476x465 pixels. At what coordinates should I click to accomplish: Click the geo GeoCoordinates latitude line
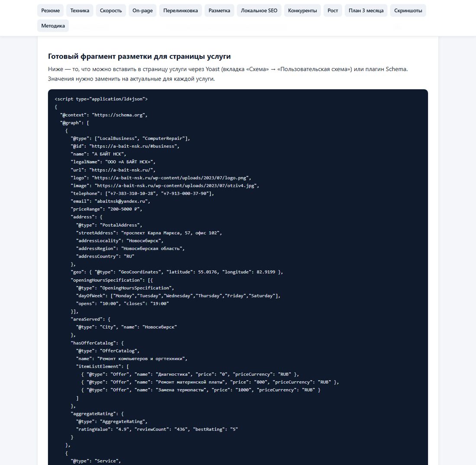177,272
